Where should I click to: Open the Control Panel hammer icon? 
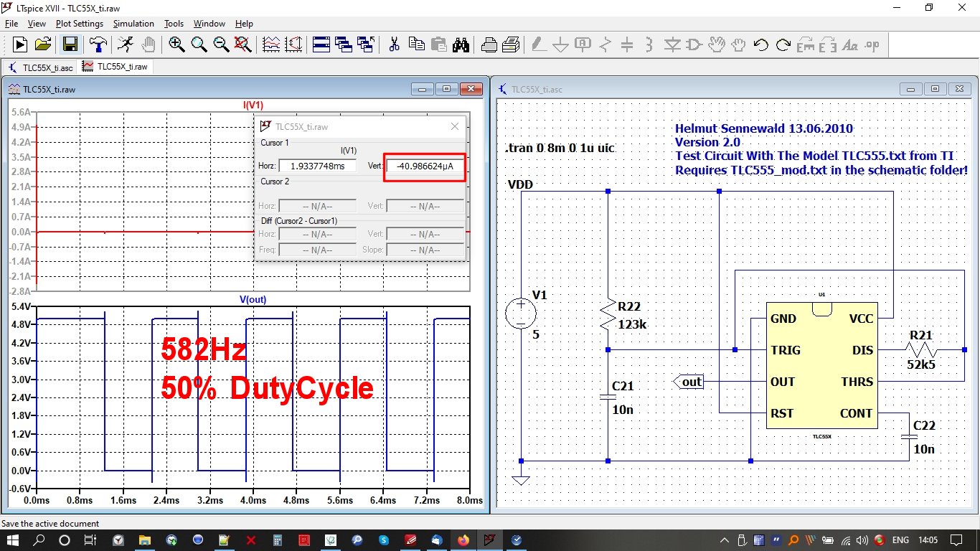tap(98, 44)
